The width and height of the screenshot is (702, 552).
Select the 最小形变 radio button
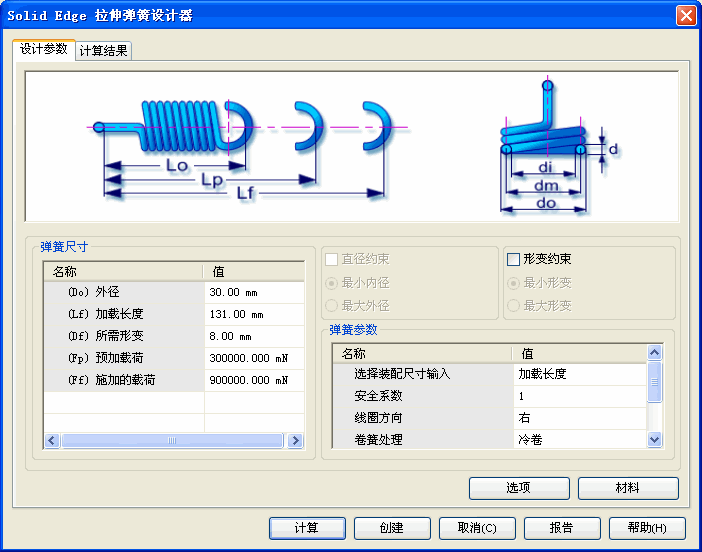pos(514,283)
